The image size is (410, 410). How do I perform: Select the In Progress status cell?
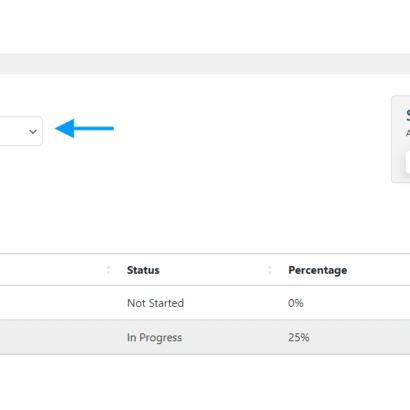[154, 337]
